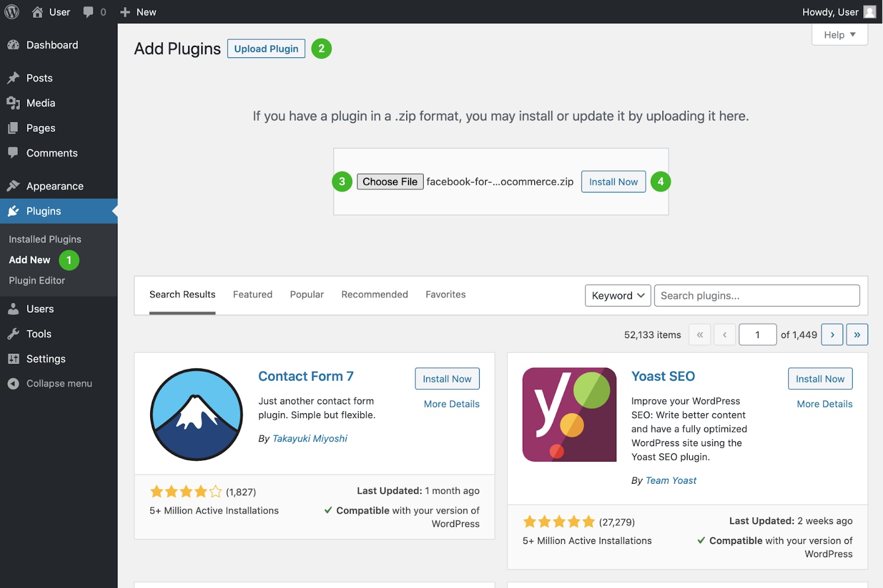This screenshot has width=883, height=588.
Task: Open the Favorites tab
Action: point(445,295)
